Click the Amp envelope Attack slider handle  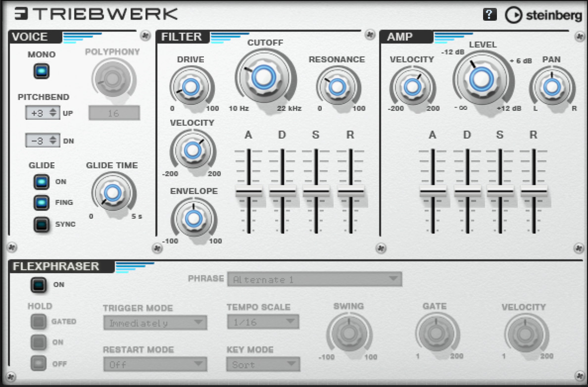[x=433, y=192]
